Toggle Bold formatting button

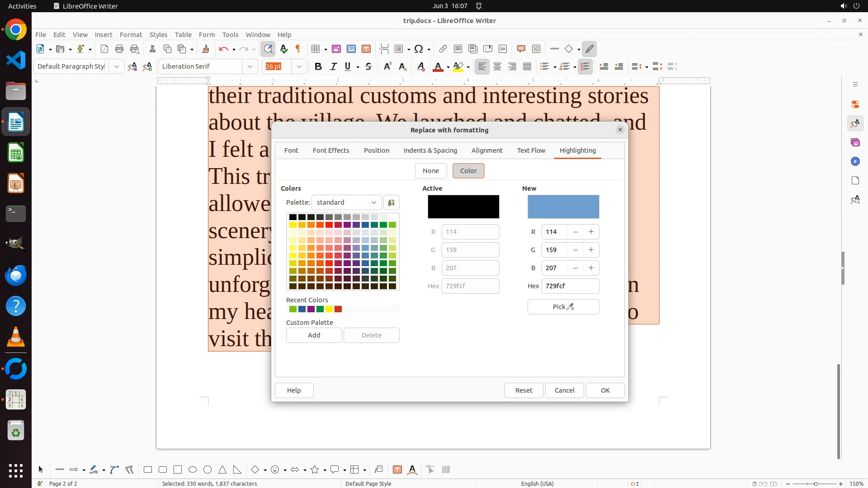318,66
